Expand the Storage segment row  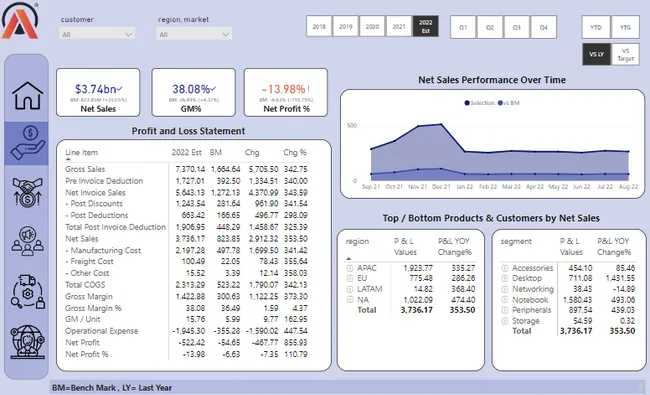pos(504,321)
